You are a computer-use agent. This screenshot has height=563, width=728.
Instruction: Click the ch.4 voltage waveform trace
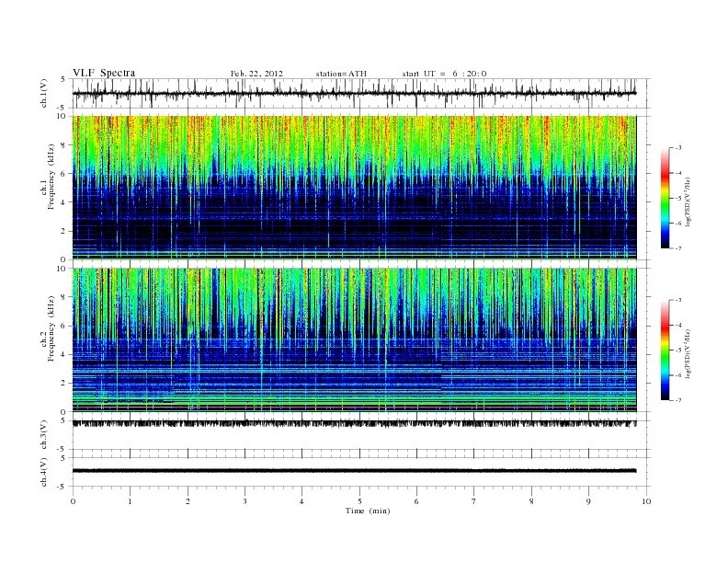coord(354,471)
